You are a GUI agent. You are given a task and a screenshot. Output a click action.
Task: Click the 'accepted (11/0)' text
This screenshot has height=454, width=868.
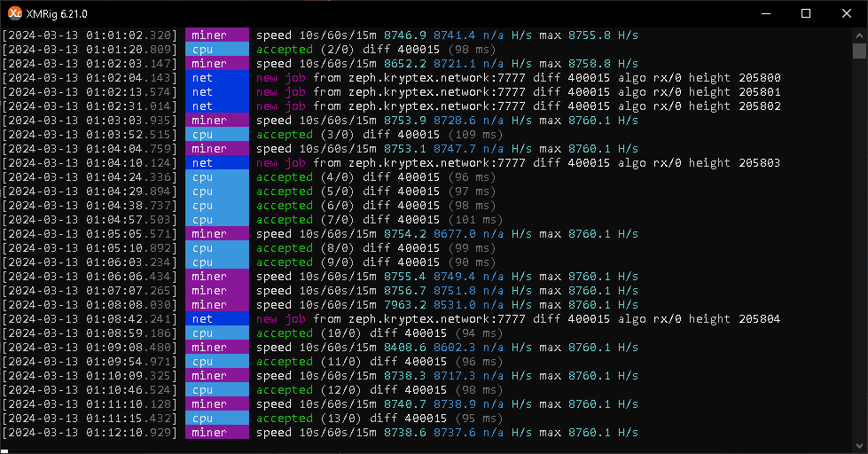tap(309, 362)
